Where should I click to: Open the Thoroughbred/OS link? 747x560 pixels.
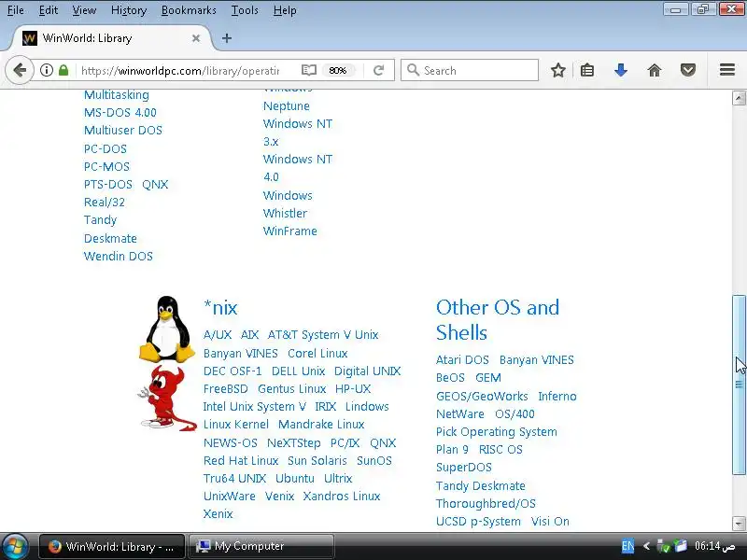point(486,503)
